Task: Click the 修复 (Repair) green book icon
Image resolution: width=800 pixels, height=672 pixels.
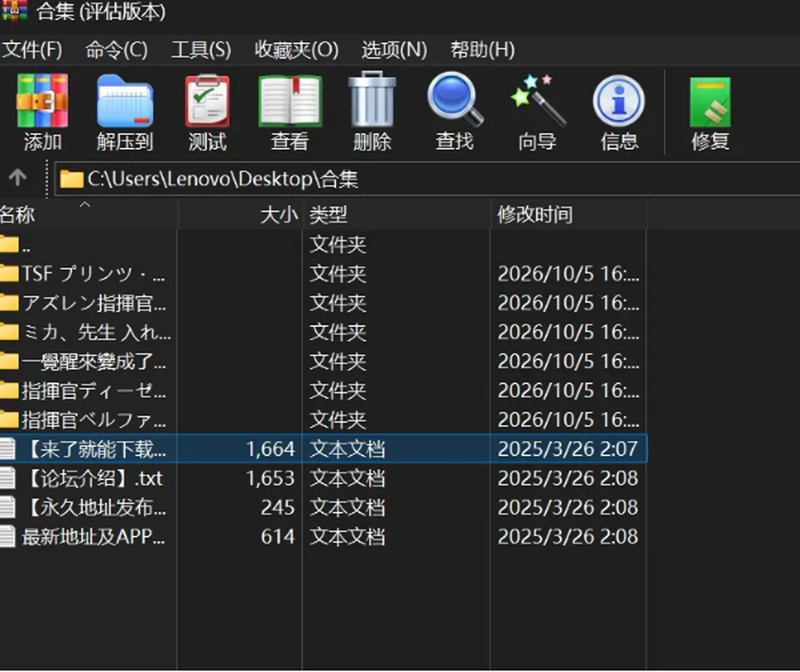Action: click(x=710, y=102)
